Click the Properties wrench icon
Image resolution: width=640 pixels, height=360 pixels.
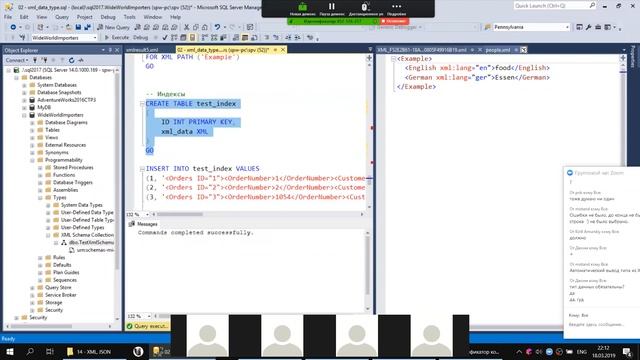pyautogui.click(x=588, y=27)
